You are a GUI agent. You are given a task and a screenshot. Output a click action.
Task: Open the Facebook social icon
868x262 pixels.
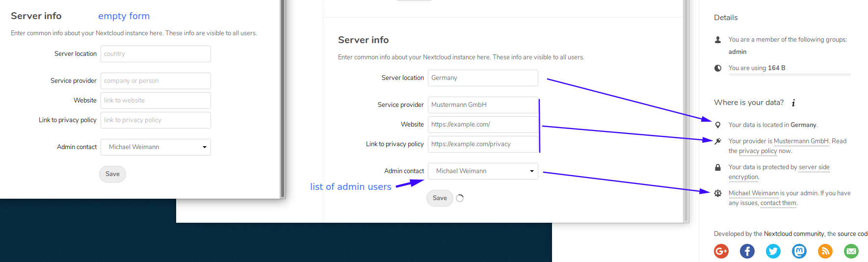(x=747, y=251)
